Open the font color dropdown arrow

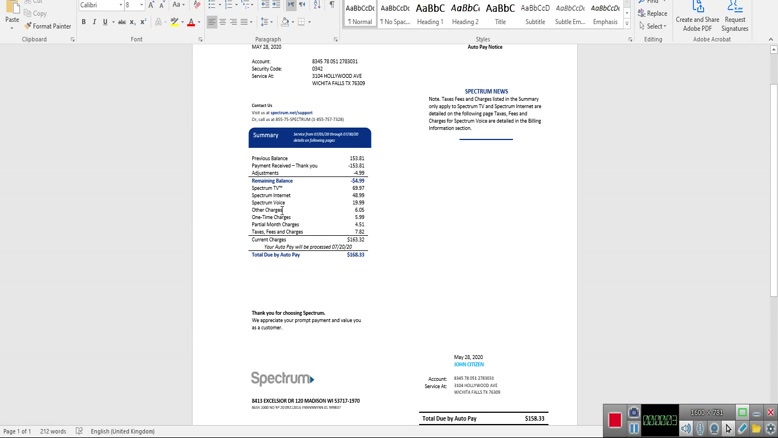[x=198, y=22]
